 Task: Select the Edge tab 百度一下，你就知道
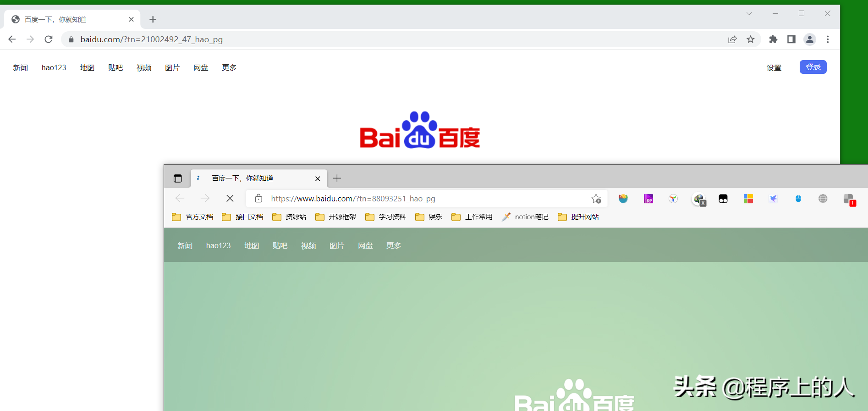click(259, 178)
